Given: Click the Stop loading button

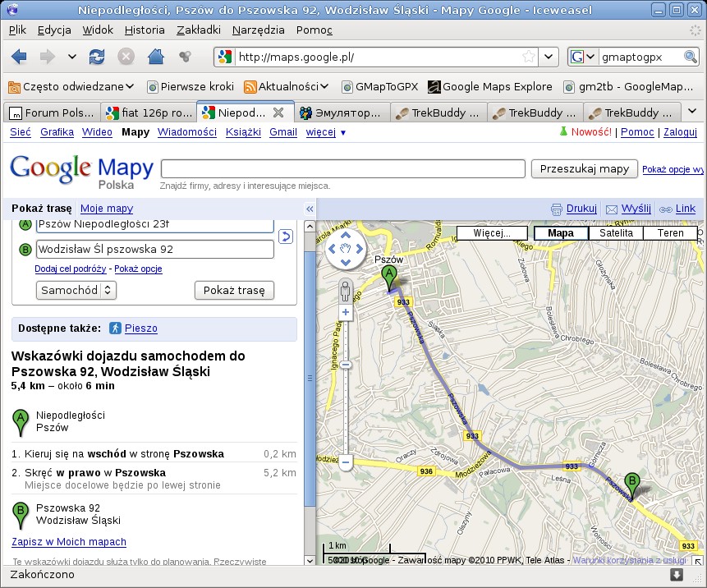Looking at the screenshot, I should click(x=126, y=57).
